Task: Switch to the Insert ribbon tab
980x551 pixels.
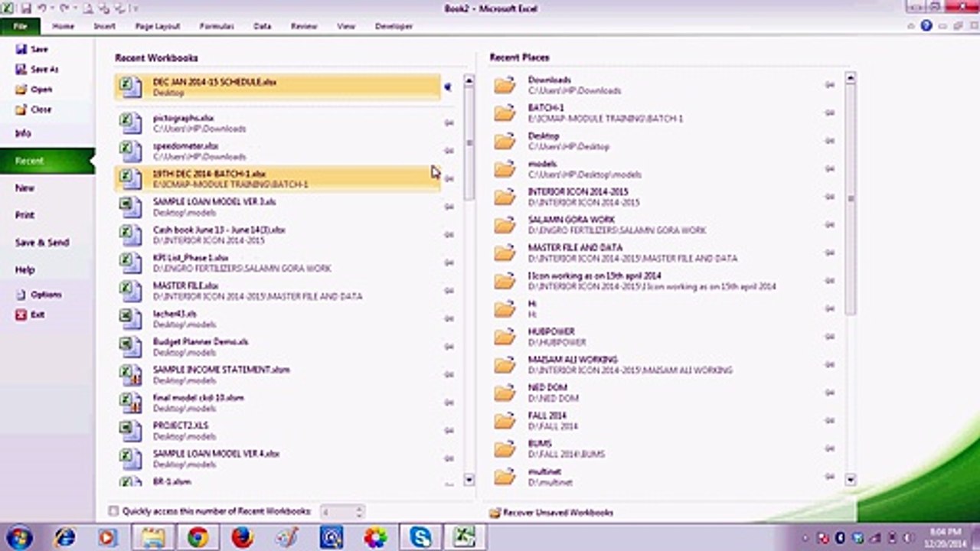Action: point(104,26)
